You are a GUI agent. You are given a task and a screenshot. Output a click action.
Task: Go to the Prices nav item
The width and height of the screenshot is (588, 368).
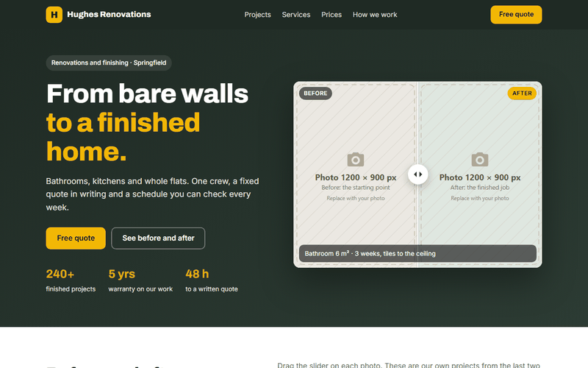(x=331, y=15)
